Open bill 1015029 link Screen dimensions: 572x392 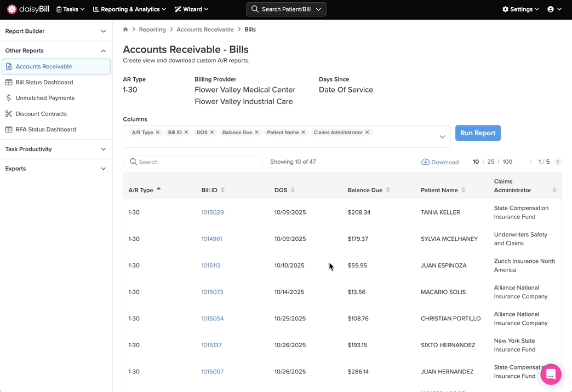213,212
